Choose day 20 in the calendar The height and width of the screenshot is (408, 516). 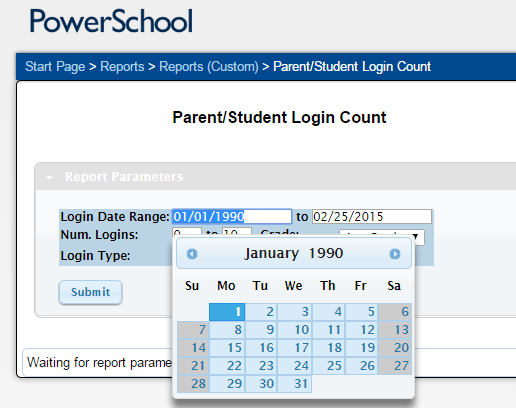click(x=395, y=348)
